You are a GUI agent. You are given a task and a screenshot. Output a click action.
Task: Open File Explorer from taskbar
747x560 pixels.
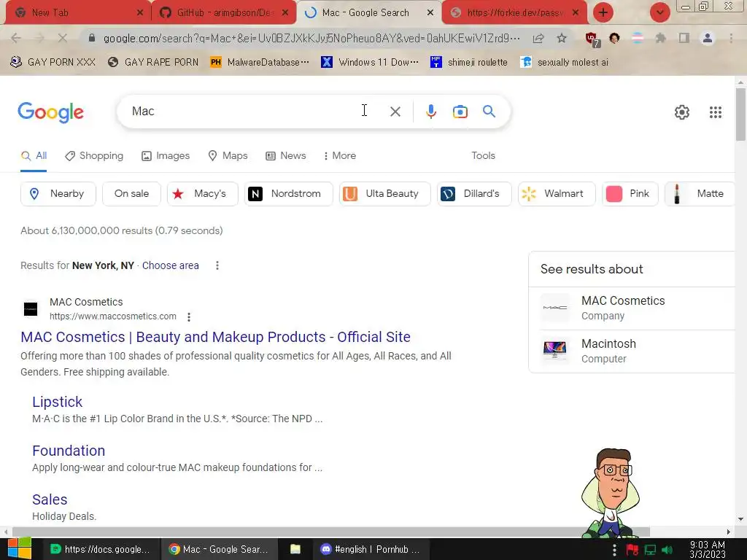click(295, 549)
